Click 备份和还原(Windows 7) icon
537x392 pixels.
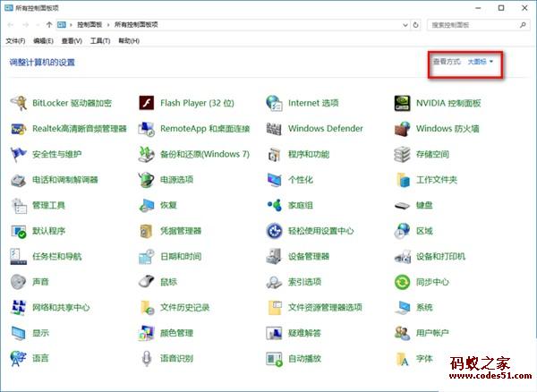[x=147, y=155]
